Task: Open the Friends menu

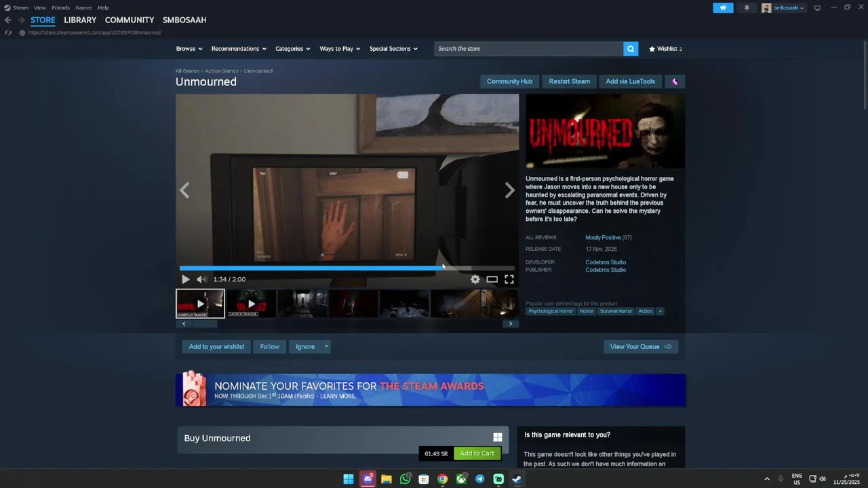Action: pyautogui.click(x=60, y=7)
